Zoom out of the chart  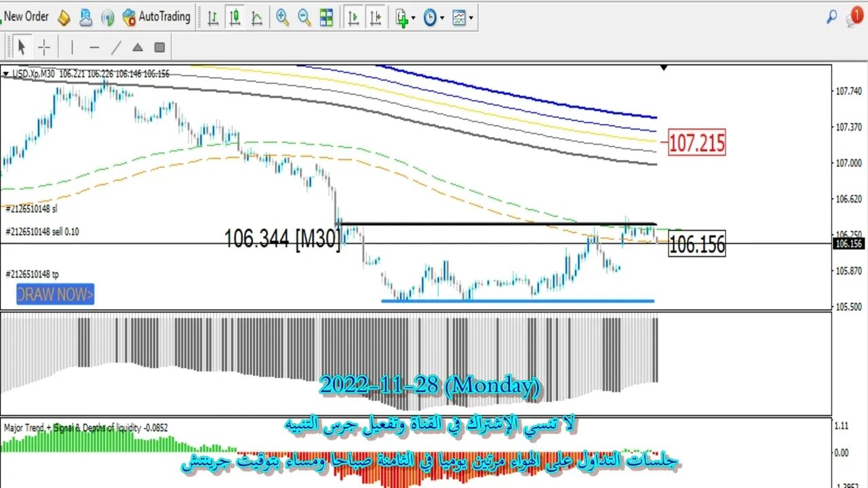304,18
